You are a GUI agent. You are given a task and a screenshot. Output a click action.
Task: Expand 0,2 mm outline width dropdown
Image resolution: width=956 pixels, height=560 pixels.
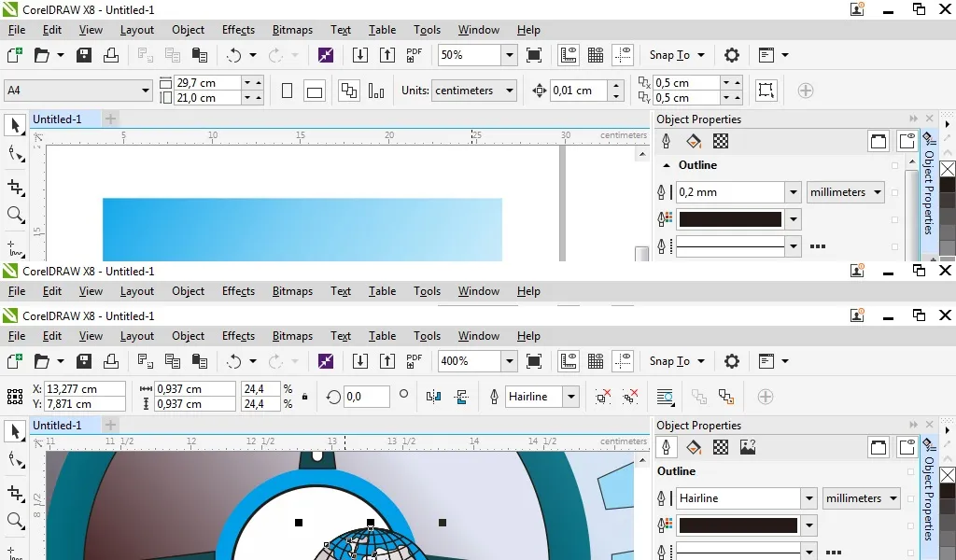click(x=793, y=192)
